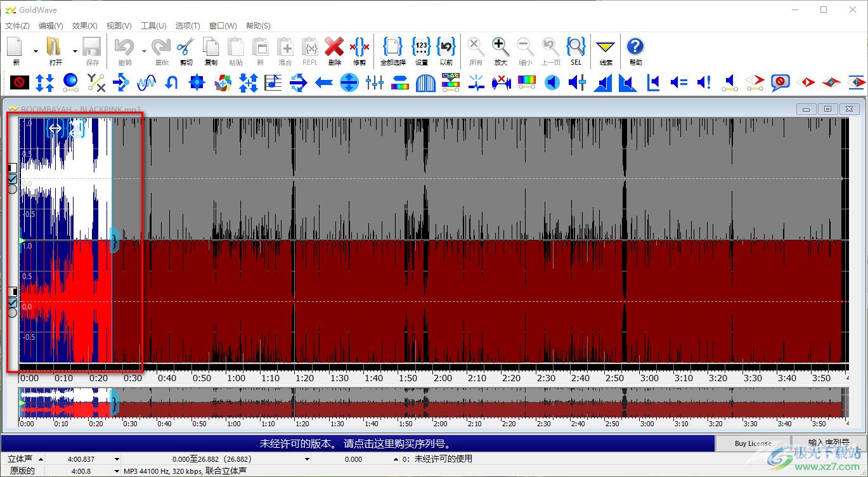Screen dimensions: 868x477
Task: Click the Echo effect icon with blue waves
Action: coord(146,82)
